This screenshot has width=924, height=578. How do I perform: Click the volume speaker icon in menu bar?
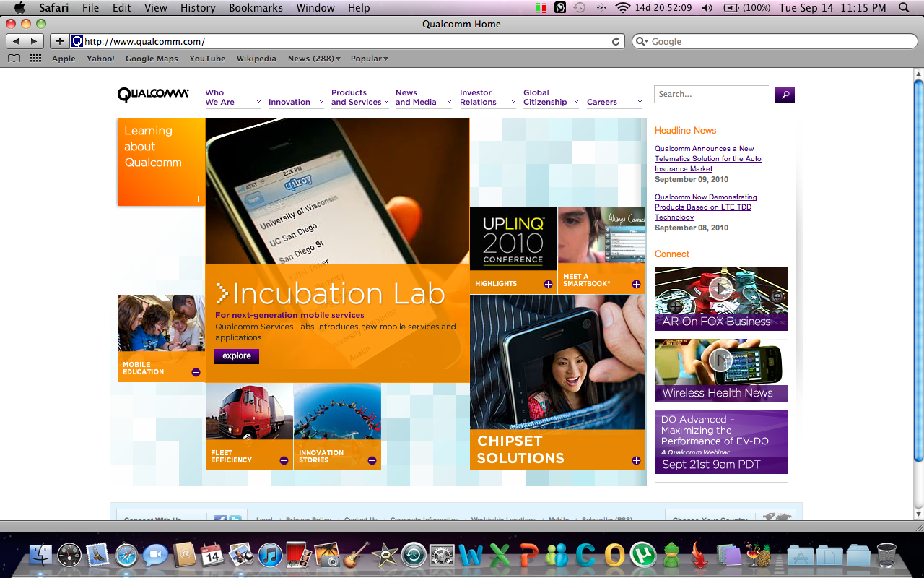(x=707, y=8)
